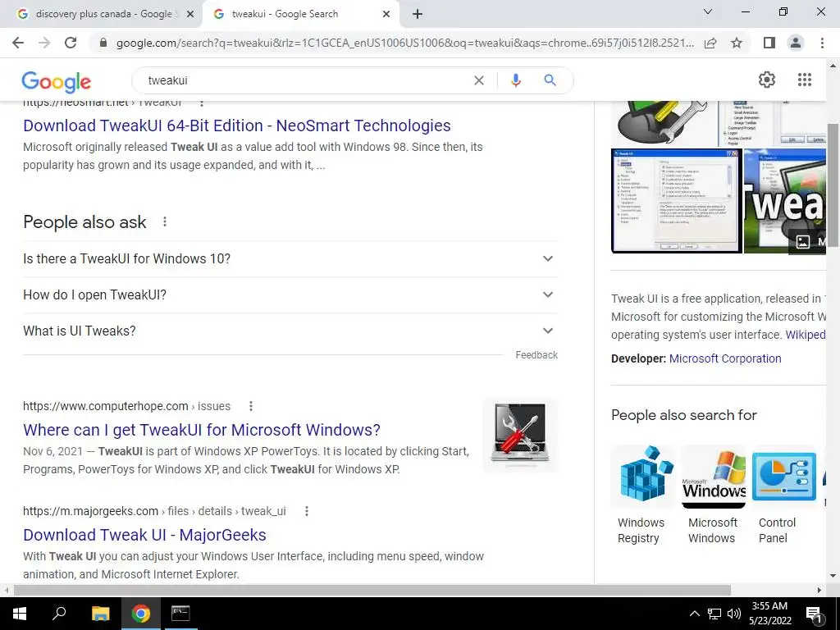Open Windows notification center
Image resolution: width=840 pixels, height=630 pixels.
pyautogui.click(x=814, y=614)
